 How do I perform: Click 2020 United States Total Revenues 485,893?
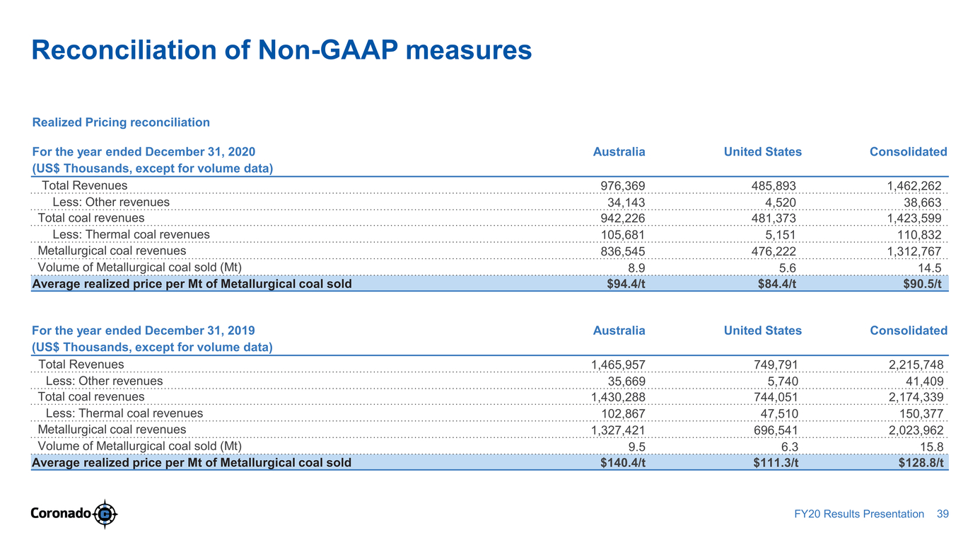(773, 186)
